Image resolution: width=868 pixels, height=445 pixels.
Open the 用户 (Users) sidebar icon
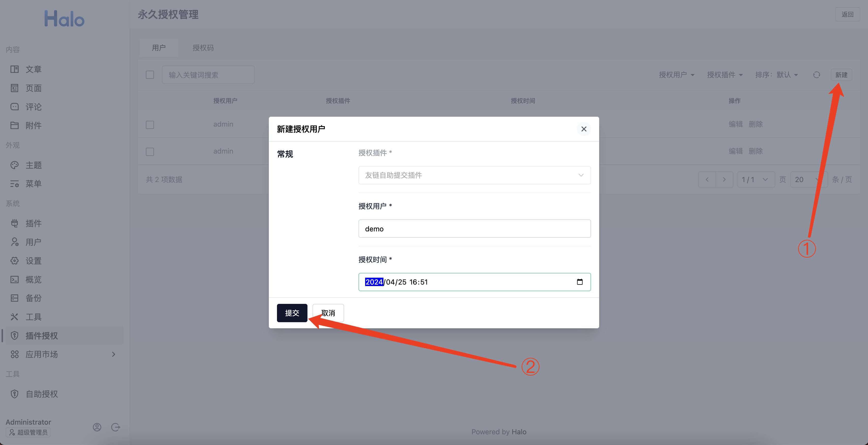coord(14,242)
